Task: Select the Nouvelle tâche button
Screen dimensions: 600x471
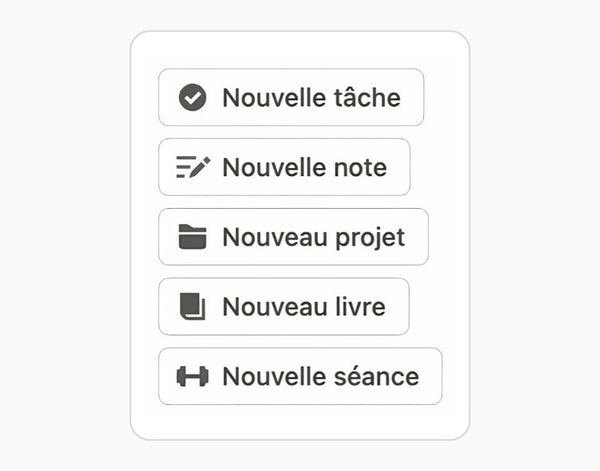Action: pyautogui.click(x=291, y=98)
